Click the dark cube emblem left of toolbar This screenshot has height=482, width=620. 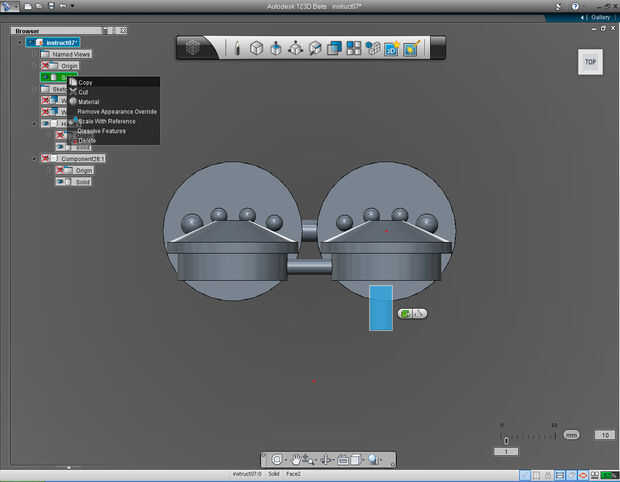pyautogui.click(x=193, y=48)
